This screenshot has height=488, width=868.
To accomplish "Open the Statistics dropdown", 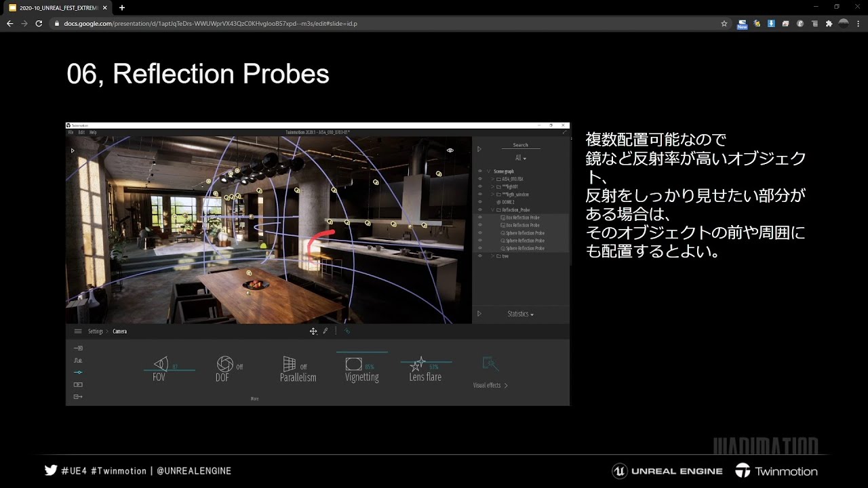I will coord(520,314).
